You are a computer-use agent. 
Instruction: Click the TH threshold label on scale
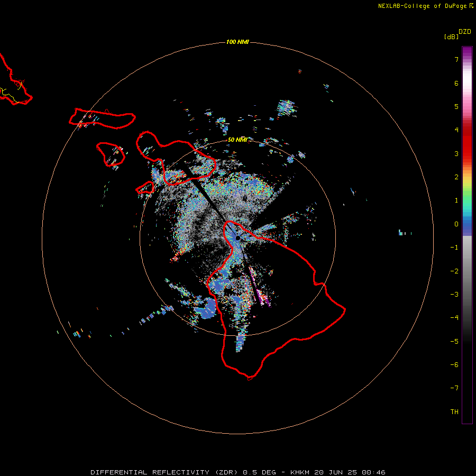[454, 412]
